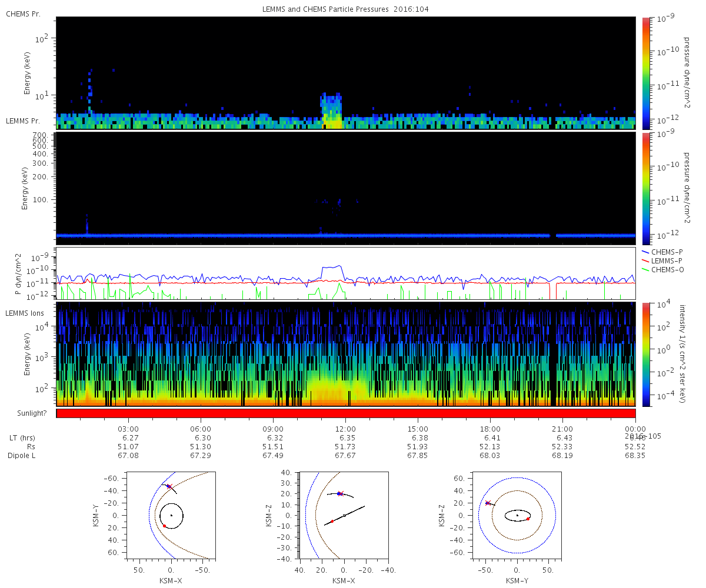Click the 18:00 time axis label
The image size is (706, 588).
click(x=490, y=429)
